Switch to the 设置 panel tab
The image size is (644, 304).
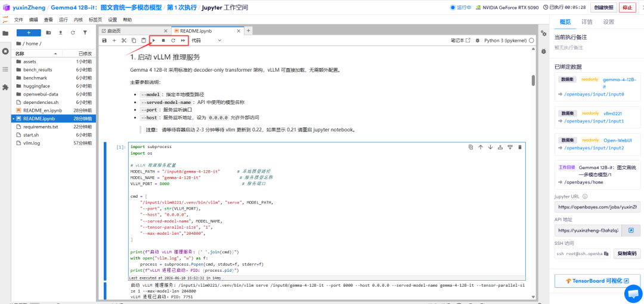[609, 22]
